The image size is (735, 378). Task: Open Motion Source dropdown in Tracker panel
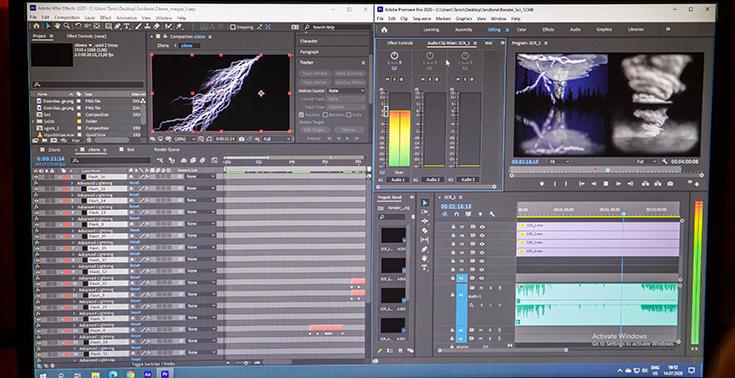click(x=346, y=91)
